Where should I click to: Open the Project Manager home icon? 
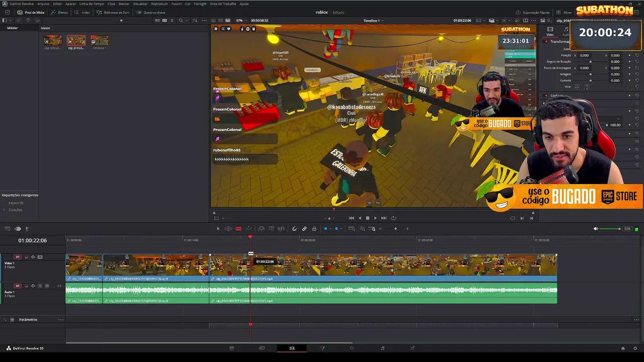(623, 348)
